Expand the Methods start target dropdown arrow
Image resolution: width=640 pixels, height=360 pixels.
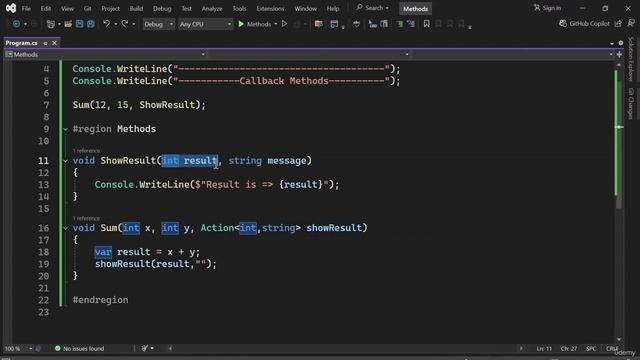pos(276,24)
